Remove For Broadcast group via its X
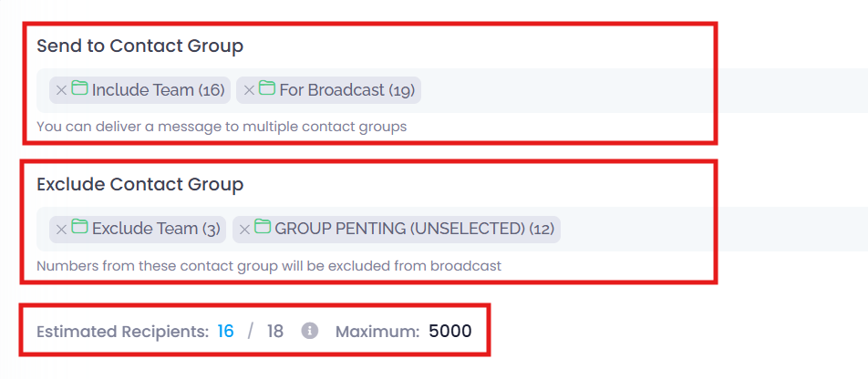The height and width of the screenshot is (379, 868). click(249, 90)
